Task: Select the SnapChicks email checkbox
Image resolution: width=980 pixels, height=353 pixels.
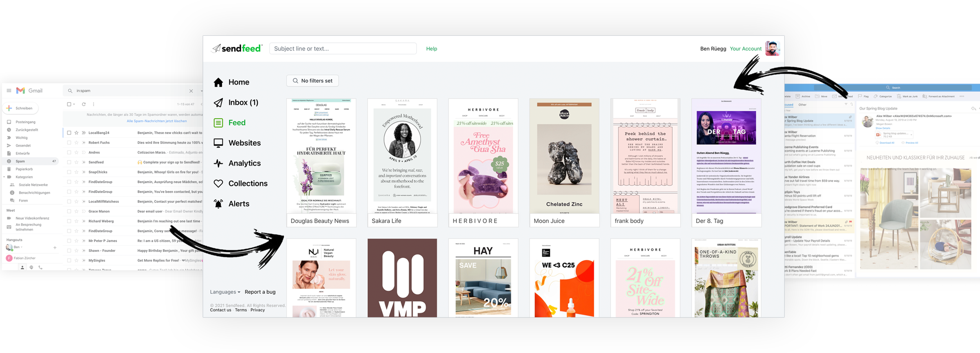Action: (x=69, y=172)
